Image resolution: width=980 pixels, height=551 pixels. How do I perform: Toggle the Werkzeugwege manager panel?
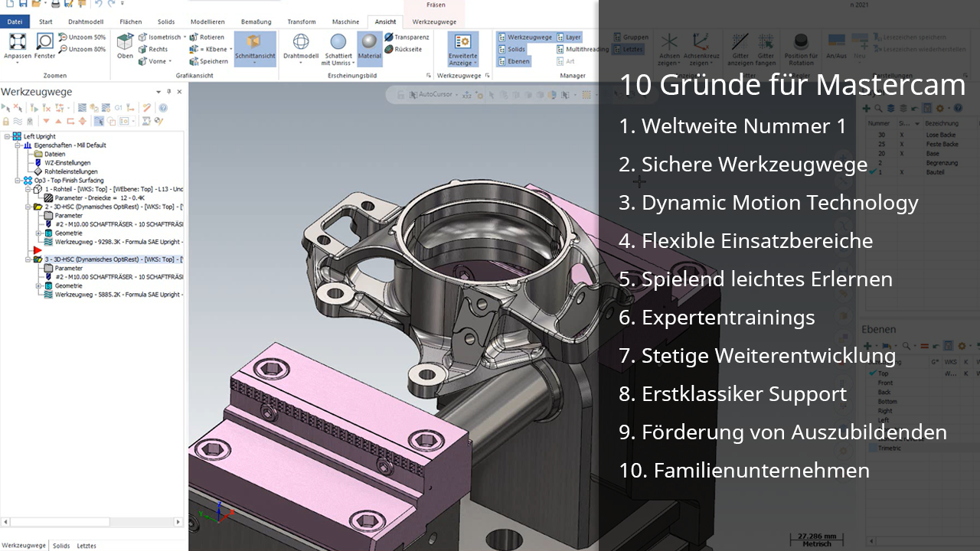tap(524, 37)
